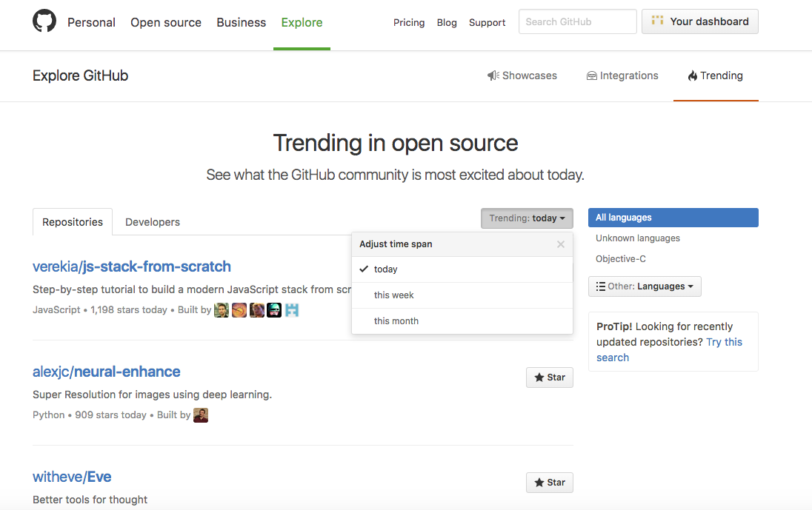Click the 'Adjust time span' header text
This screenshot has width=812, height=510.
[x=396, y=244]
